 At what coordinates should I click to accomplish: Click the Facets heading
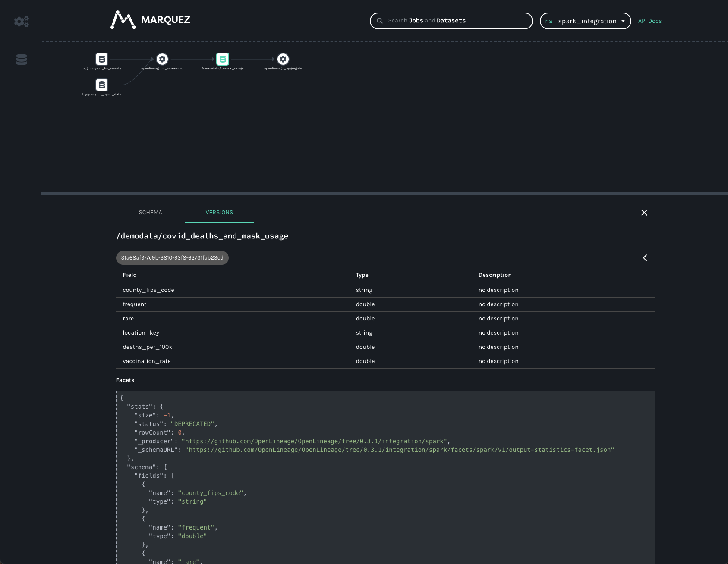tap(125, 380)
